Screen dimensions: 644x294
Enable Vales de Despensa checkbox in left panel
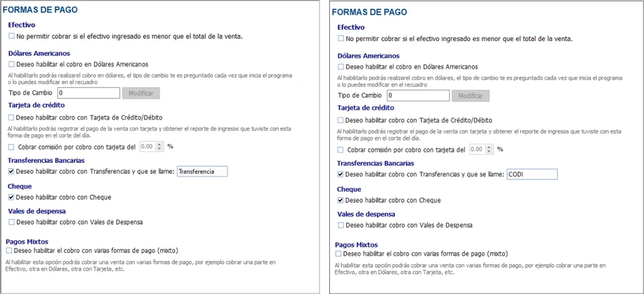[12, 222]
